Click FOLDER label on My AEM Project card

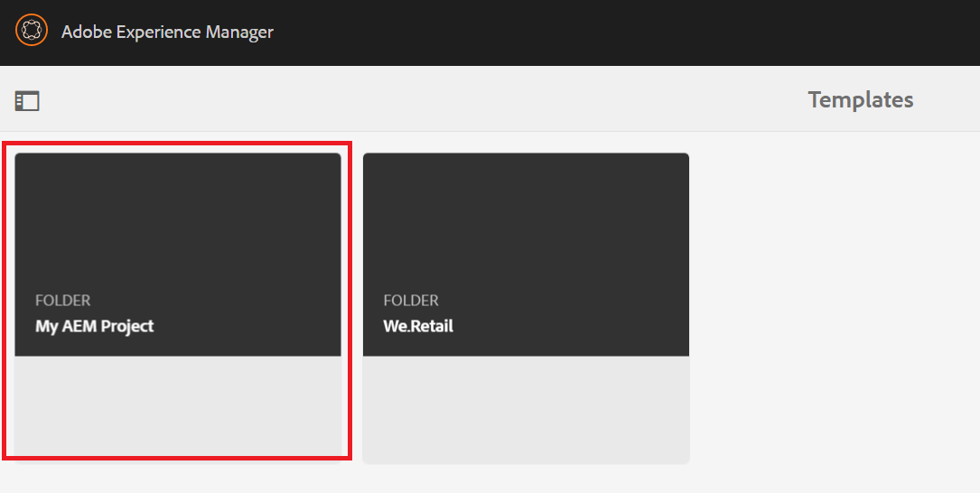pos(62,301)
